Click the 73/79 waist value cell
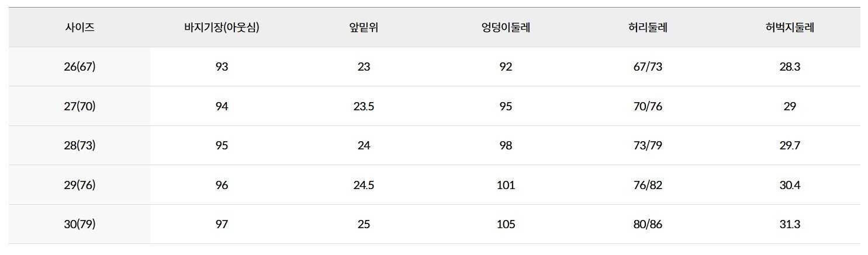The height and width of the screenshot is (255, 868). point(648,145)
